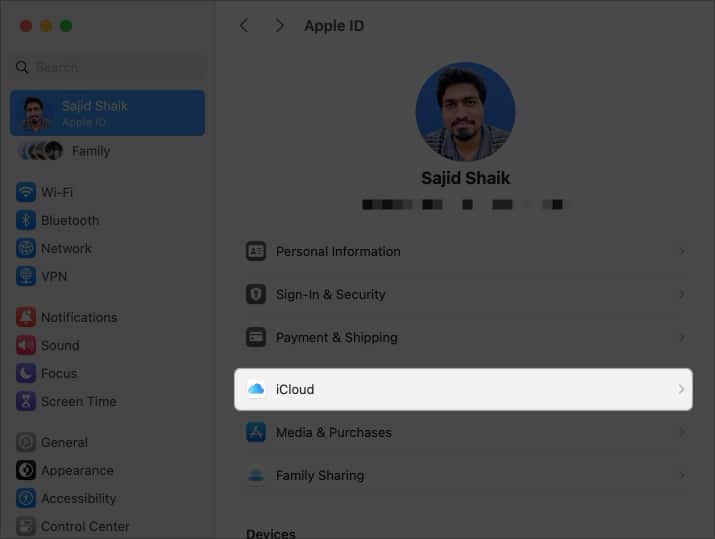Click the small sidebar profile photo
Viewport: 715px width, 539px height.
pos(35,113)
